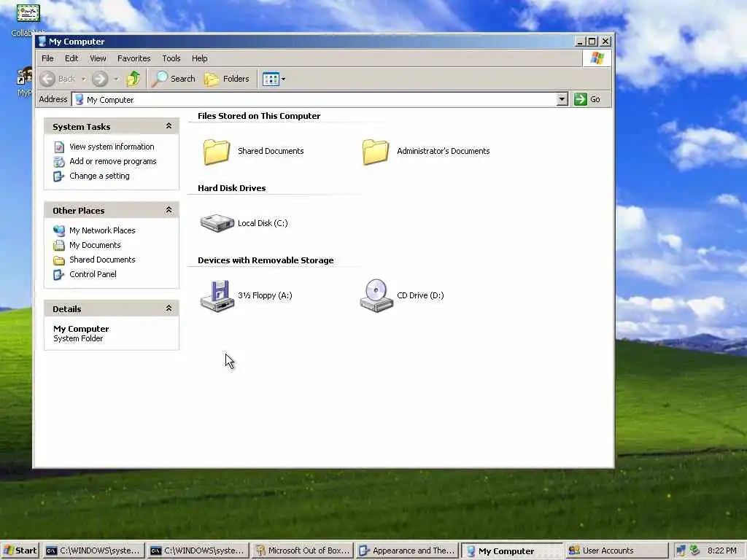Click the Add or remove programs icon

(59, 162)
